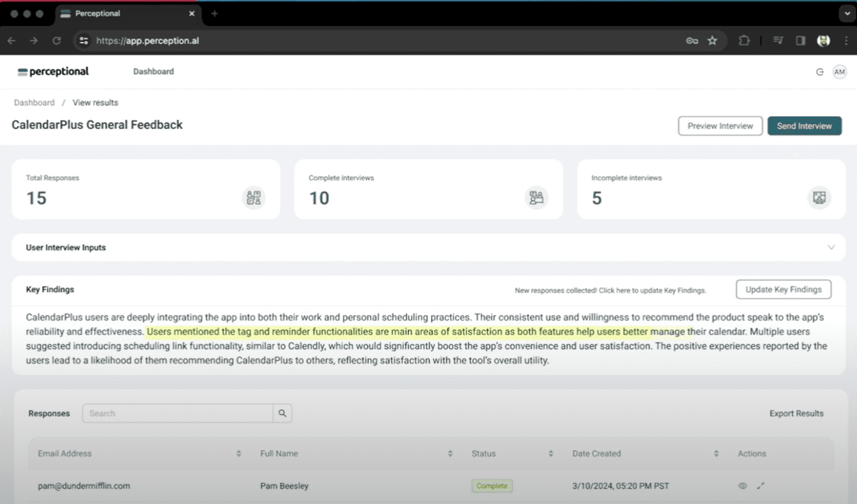Select the Perceptional browser tab
857x504 pixels.
pos(128,13)
